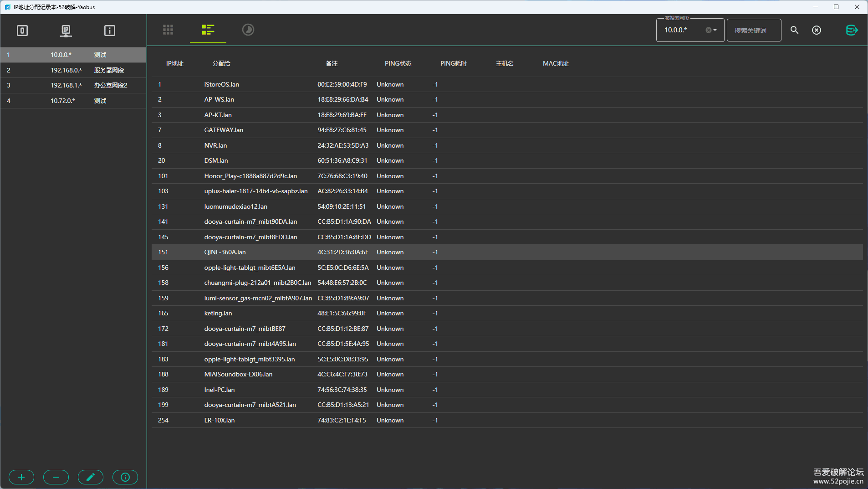Click the magnifier search icon
The width and height of the screenshot is (868, 489).
[794, 30]
